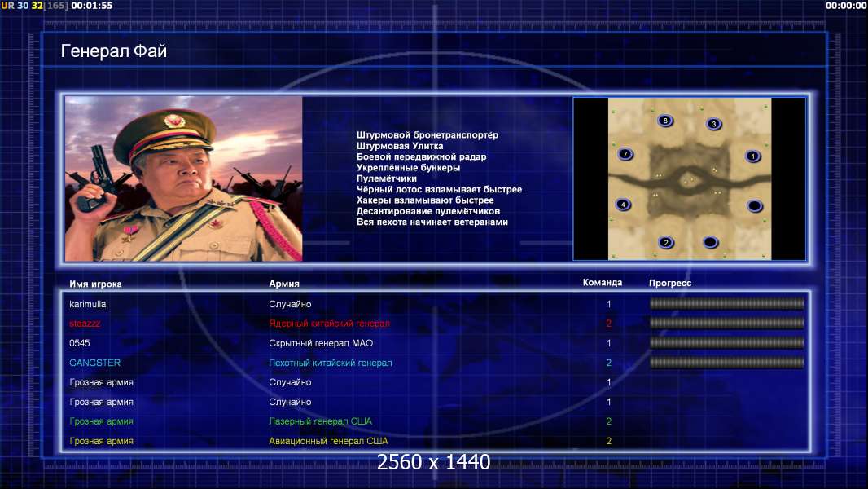Click 'Лазерный генерал США' army entry

point(321,421)
